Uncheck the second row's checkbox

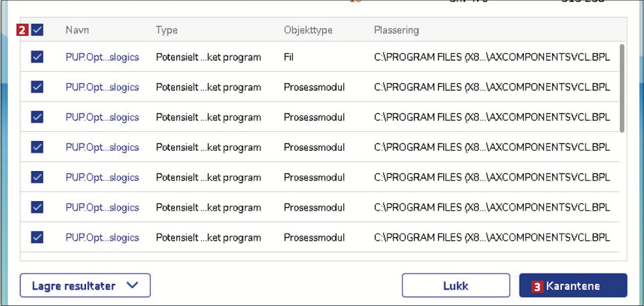[37, 87]
